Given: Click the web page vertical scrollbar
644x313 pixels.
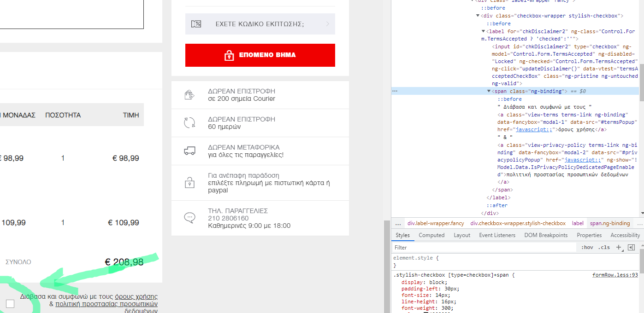Looking at the screenshot, I should click(386, 266).
